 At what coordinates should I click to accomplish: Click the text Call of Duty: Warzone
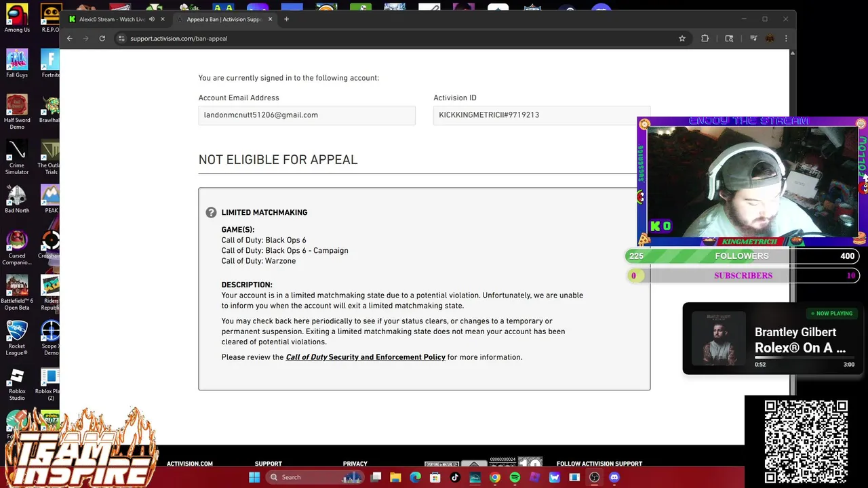coord(258,261)
